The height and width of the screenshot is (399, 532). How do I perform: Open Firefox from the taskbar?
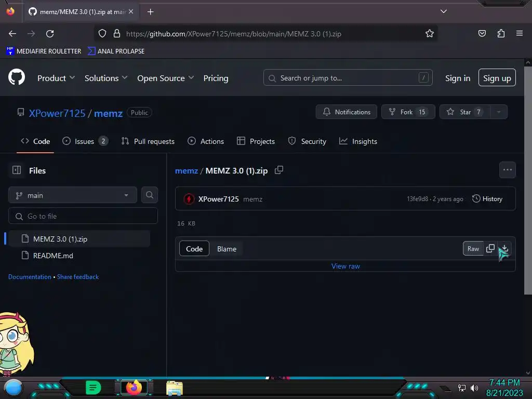tap(134, 388)
